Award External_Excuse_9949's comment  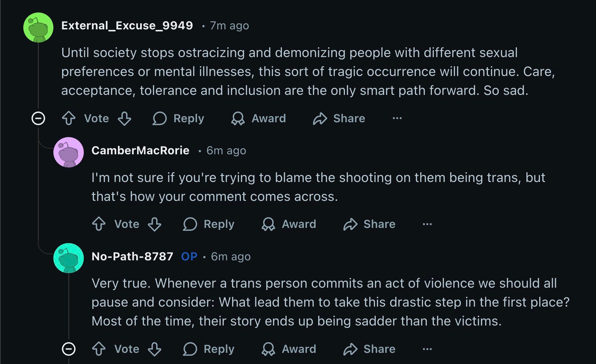(259, 118)
